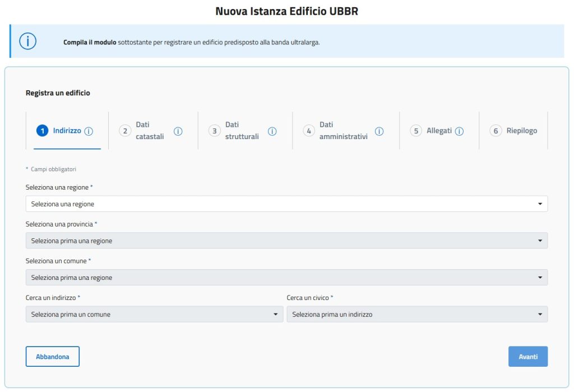Expand the Cerca un indirizzo combo box
The width and height of the screenshot is (574, 392).
(154, 315)
